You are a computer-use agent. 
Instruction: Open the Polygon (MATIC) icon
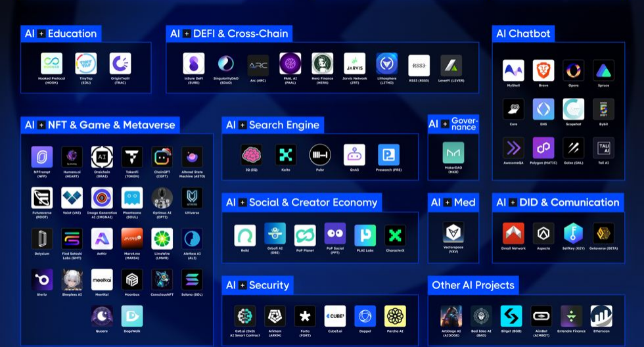(543, 148)
